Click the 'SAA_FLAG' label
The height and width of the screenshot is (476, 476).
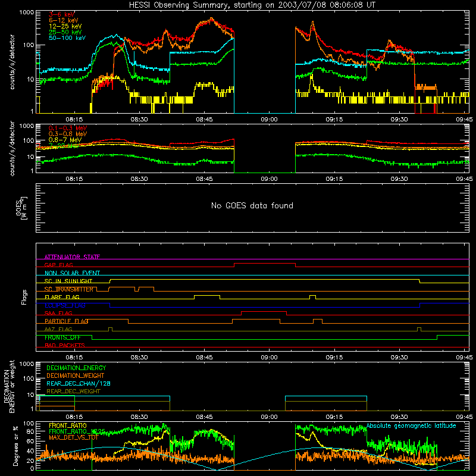[58, 313]
